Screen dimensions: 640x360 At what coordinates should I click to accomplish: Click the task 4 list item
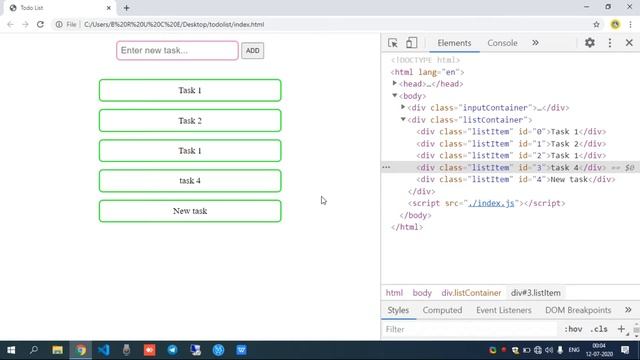[x=190, y=181]
